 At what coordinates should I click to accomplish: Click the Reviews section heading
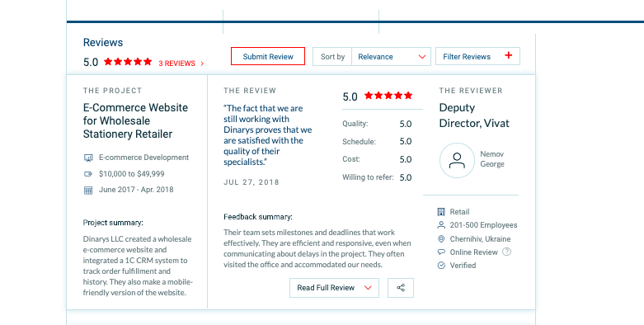[x=103, y=42]
